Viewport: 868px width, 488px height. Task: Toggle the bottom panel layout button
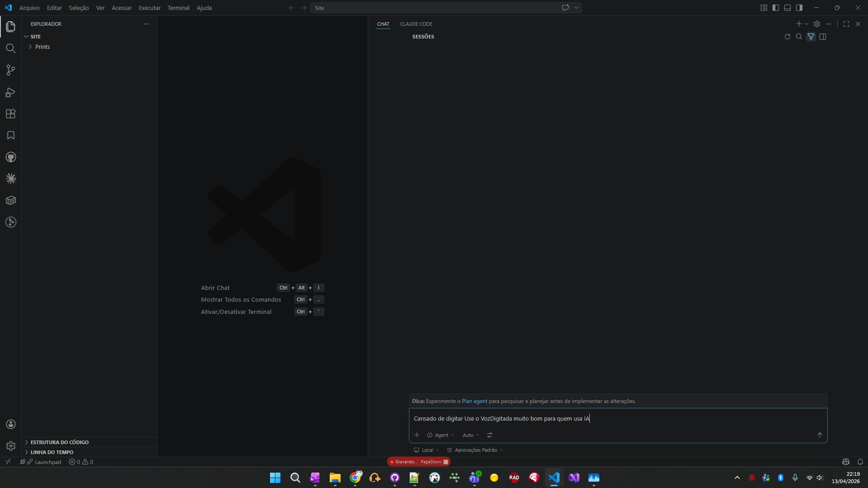pos(787,8)
